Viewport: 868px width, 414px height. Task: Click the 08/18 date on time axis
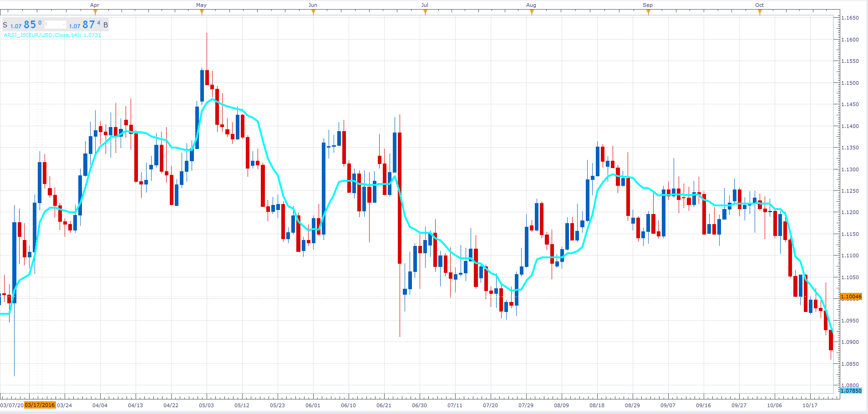point(597,405)
